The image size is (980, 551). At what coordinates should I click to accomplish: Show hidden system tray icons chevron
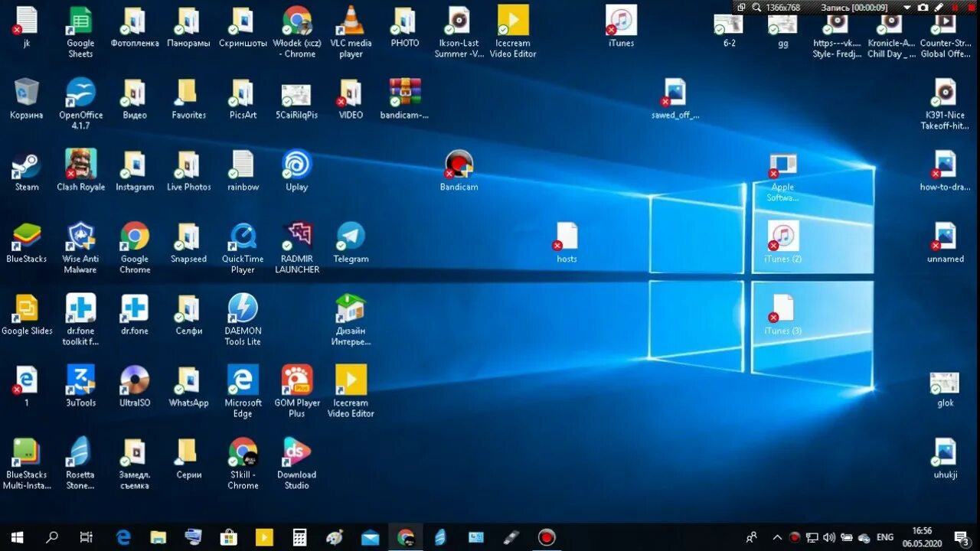click(777, 537)
